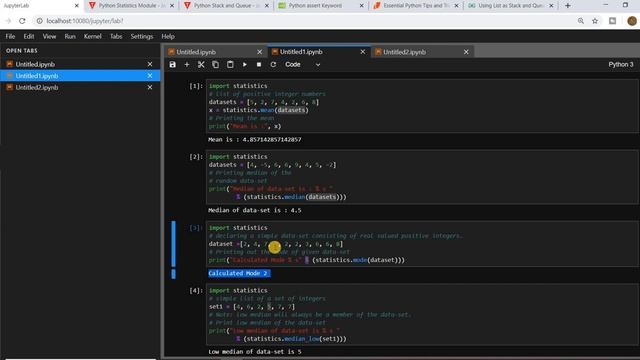Click inside code cell [2] with median
640x360 pixels.
422,177
